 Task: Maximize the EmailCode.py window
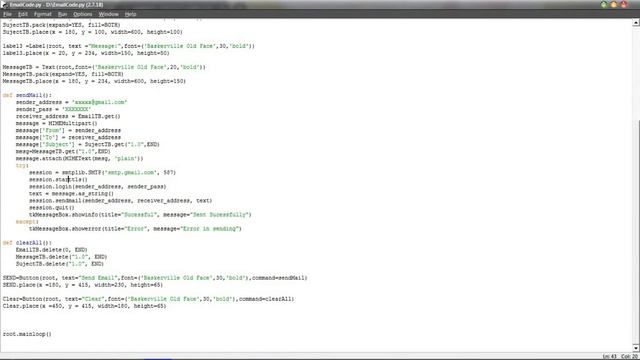pyautogui.click(x=613, y=4)
